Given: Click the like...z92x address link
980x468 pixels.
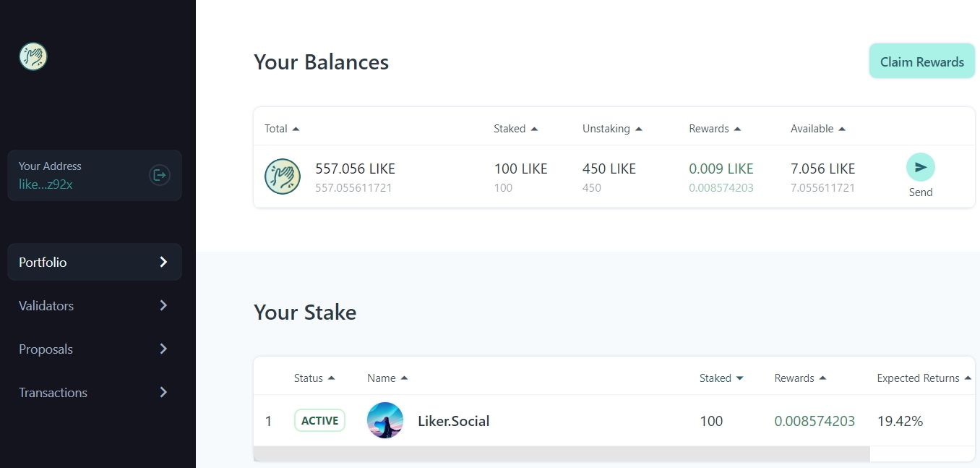Looking at the screenshot, I should (x=46, y=184).
